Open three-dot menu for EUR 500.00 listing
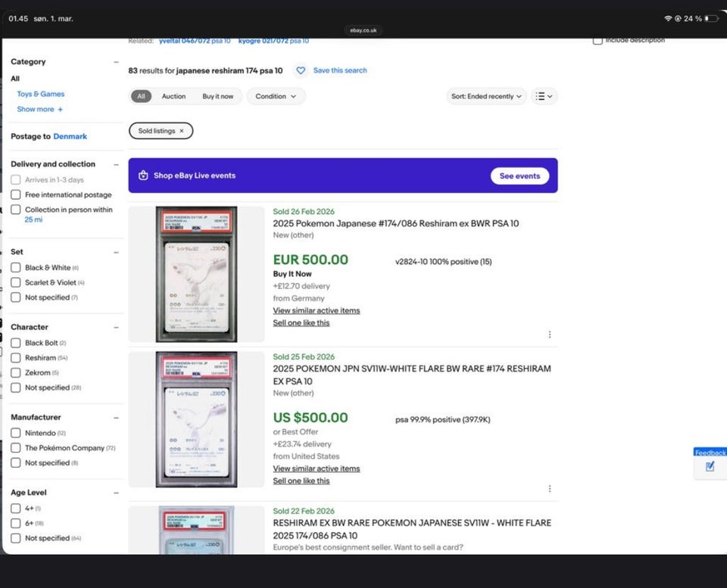 [x=550, y=334]
